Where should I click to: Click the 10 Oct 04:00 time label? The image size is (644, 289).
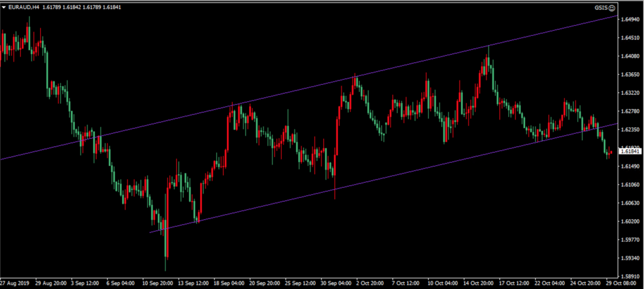pyautogui.click(x=443, y=284)
